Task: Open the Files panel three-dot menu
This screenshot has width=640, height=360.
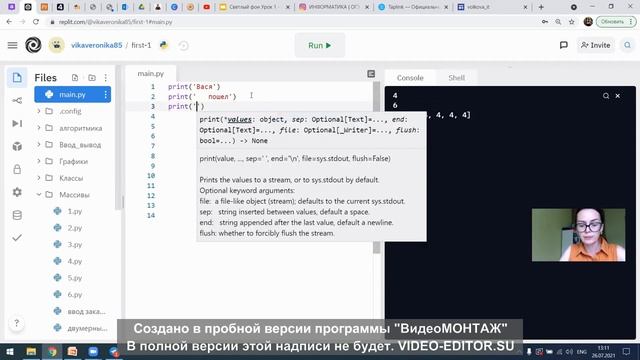Action: click(106, 78)
